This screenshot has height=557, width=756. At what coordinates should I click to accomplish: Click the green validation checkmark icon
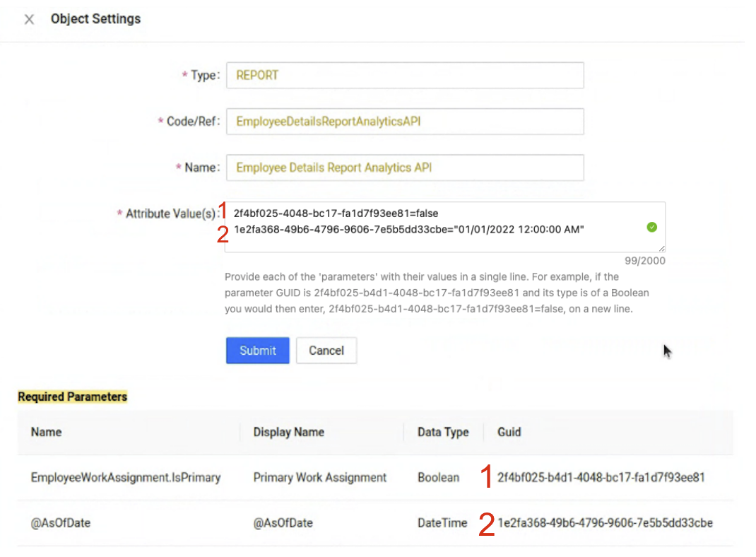651,227
